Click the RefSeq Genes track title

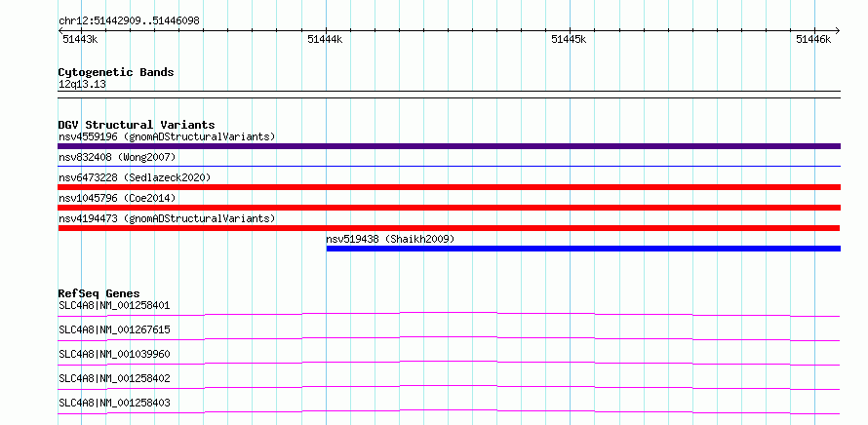tap(99, 293)
